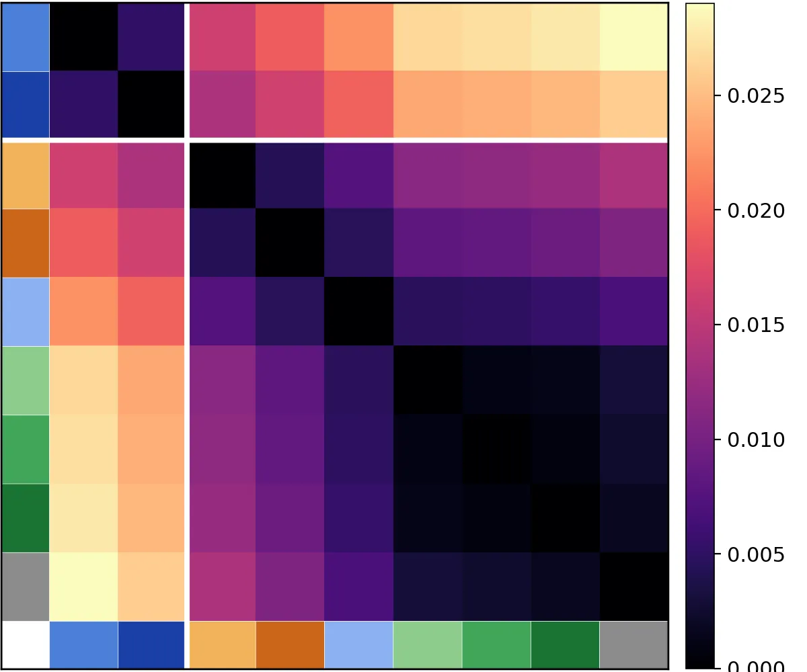
Task: Select the dark navy swatch in the left column
Action: click(26, 105)
